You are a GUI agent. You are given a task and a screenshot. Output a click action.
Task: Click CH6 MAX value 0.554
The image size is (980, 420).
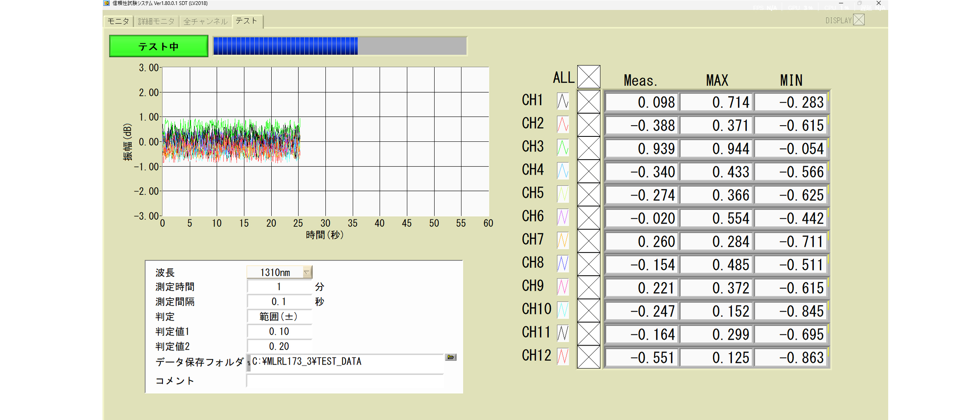click(716, 218)
